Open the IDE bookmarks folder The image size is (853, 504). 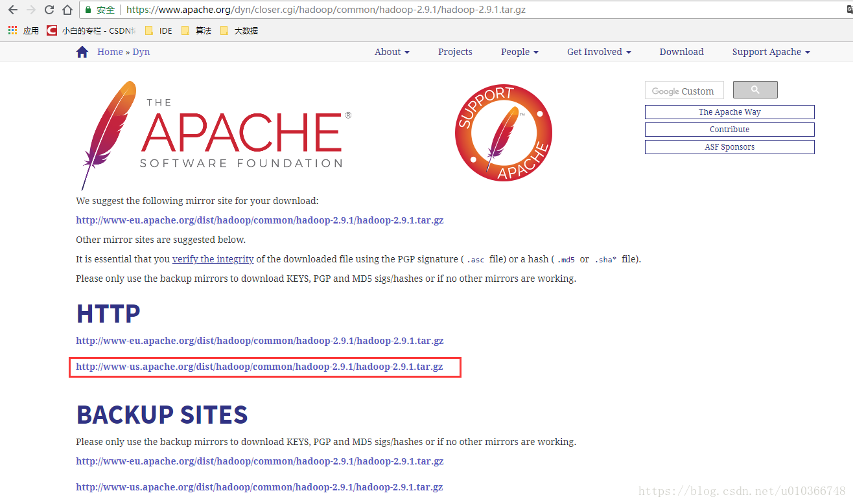(x=159, y=30)
